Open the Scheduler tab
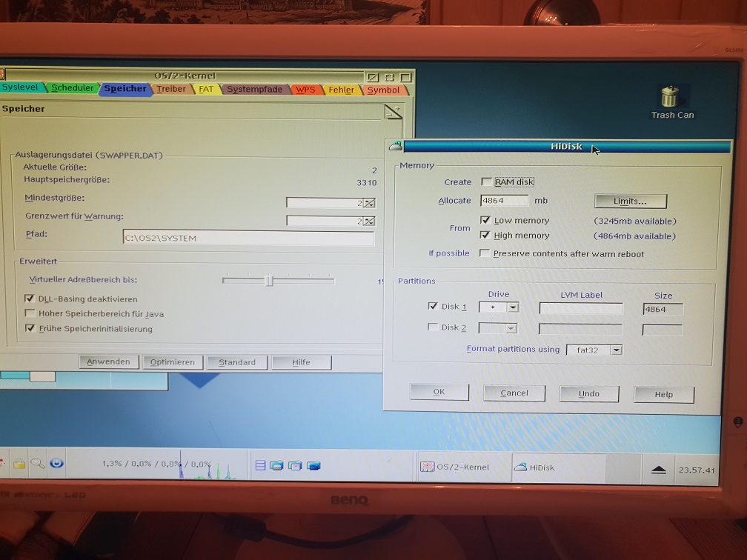 [73, 87]
